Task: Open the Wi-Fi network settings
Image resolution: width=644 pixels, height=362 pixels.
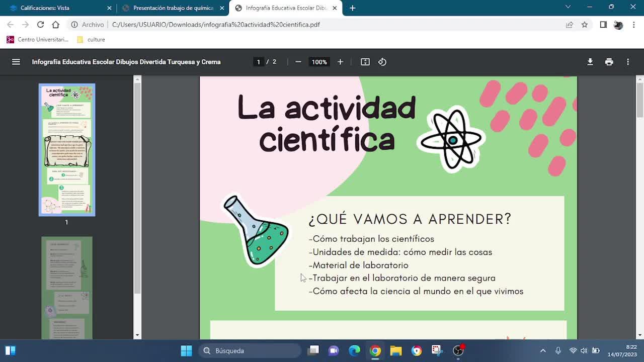Action: pos(573,350)
